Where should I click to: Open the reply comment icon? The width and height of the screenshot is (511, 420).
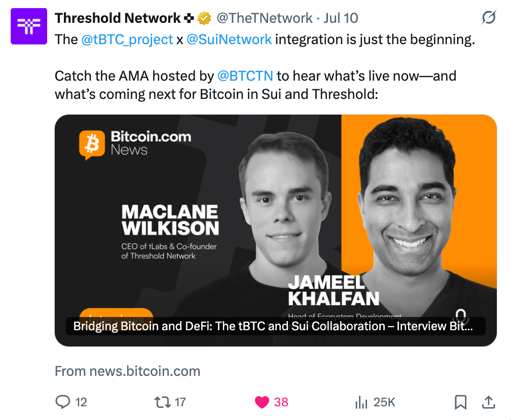(62, 402)
